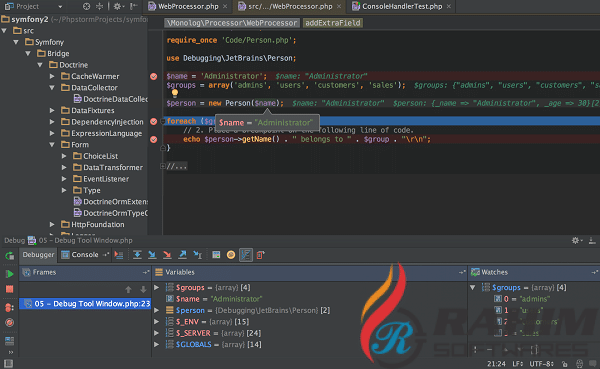Select frame 05 - Debug Tool Window.php:23
The width and height of the screenshot is (600, 369).
pyautogui.click(x=85, y=304)
